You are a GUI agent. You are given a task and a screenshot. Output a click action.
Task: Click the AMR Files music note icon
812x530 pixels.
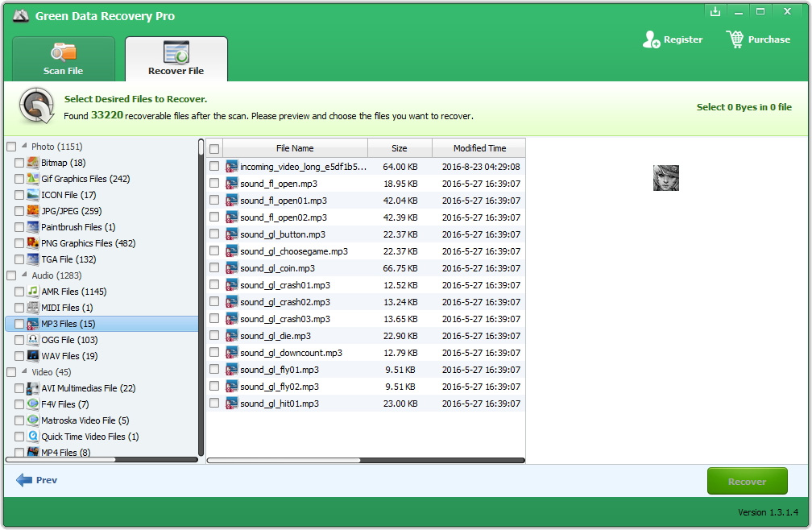(33, 292)
